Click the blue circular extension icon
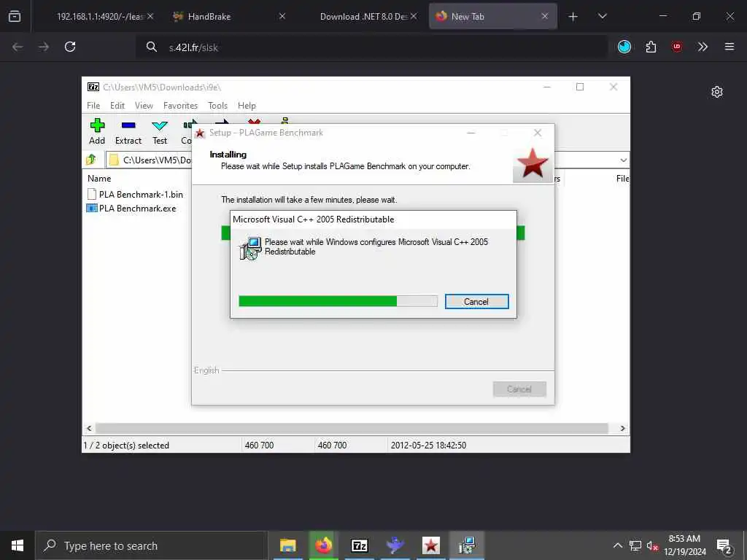This screenshot has height=560, width=747. (x=624, y=47)
